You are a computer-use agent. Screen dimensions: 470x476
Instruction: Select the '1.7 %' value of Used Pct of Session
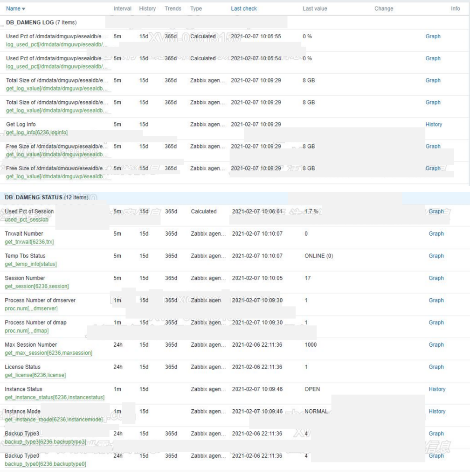pyautogui.click(x=311, y=211)
